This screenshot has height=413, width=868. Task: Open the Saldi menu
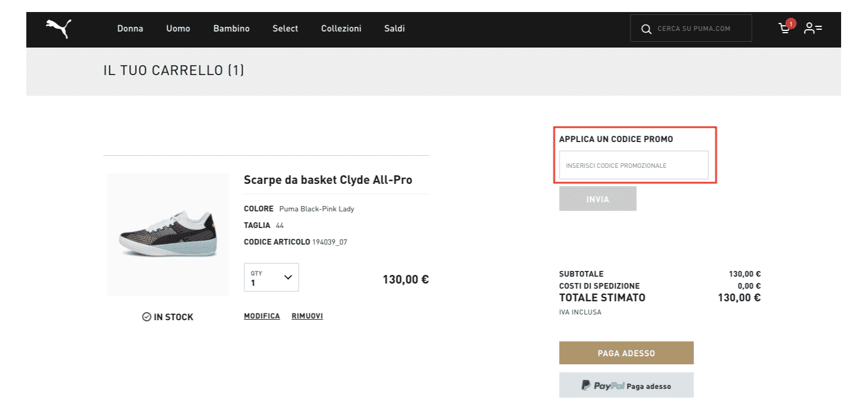[x=394, y=28]
